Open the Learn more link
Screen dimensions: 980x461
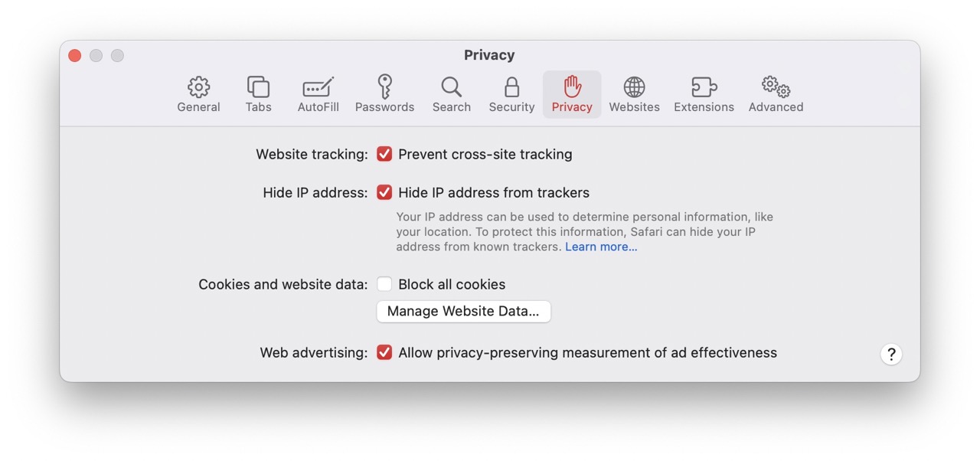pos(601,247)
